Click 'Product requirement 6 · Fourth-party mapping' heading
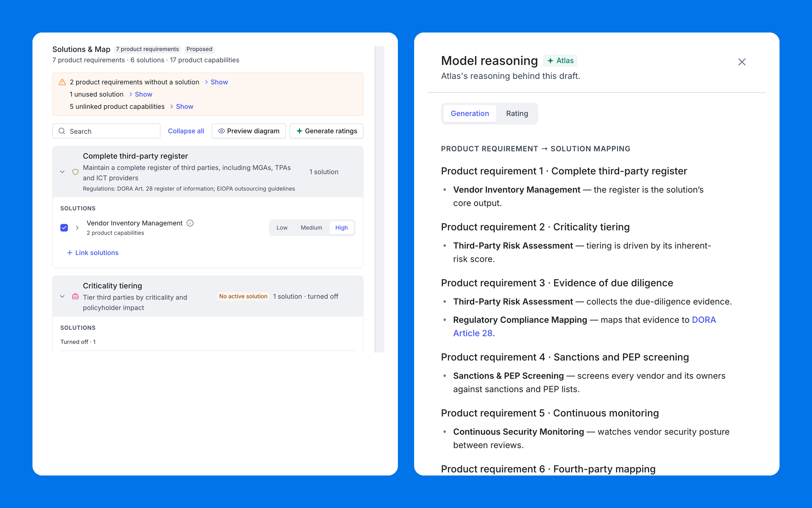The image size is (812, 508). coord(548,469)
